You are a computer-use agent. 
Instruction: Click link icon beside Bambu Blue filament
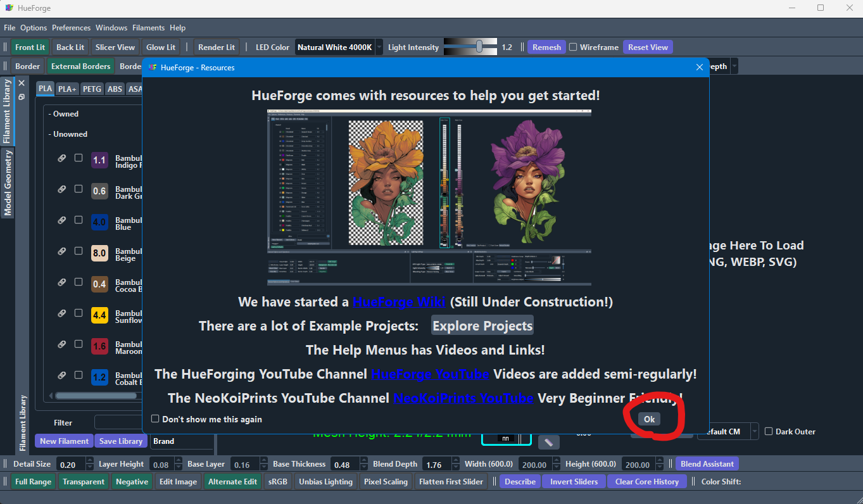click(62, 220)
